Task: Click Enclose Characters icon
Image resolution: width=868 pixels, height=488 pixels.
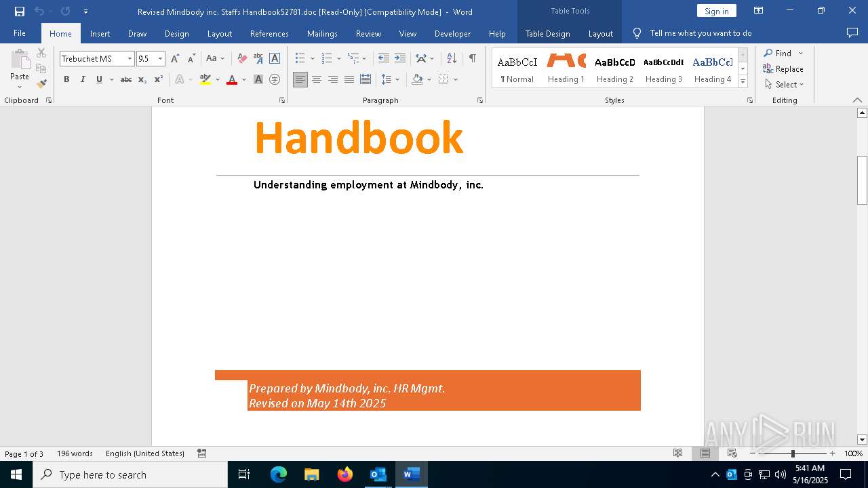Action: click(x=275, y=79)
